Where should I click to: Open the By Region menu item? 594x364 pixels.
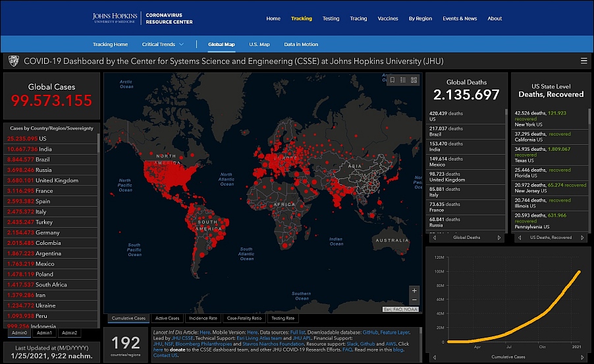pyautogui.click(x=420, y=18)
